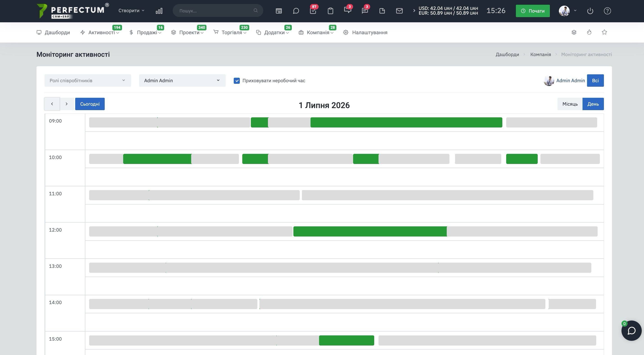Switch view to Місяць

570,104
